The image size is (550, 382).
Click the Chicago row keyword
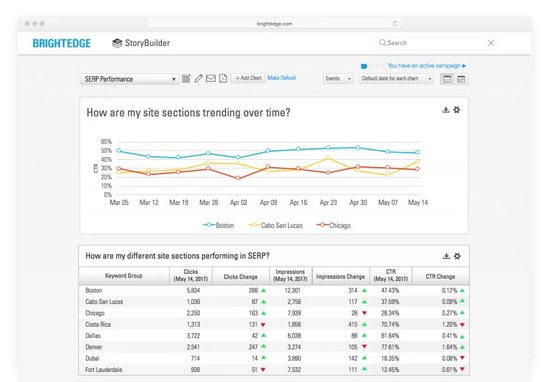coord(95,313)
